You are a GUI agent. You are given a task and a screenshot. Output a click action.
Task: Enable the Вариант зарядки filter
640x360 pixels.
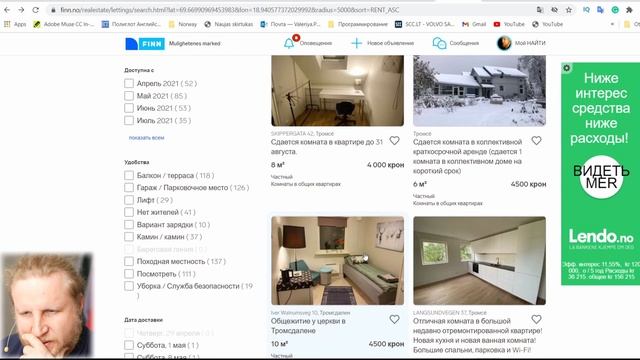129,224
